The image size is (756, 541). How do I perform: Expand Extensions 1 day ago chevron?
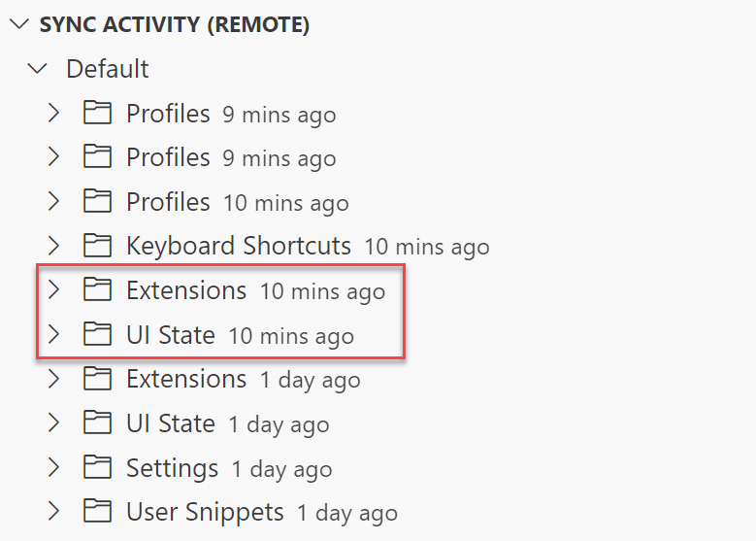click(x=53, y=379)
